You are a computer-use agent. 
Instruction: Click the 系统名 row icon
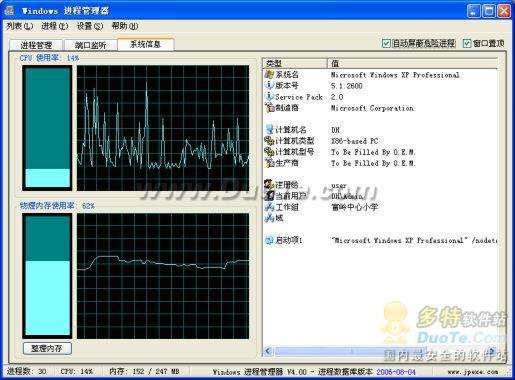click(x=269, y=75)
